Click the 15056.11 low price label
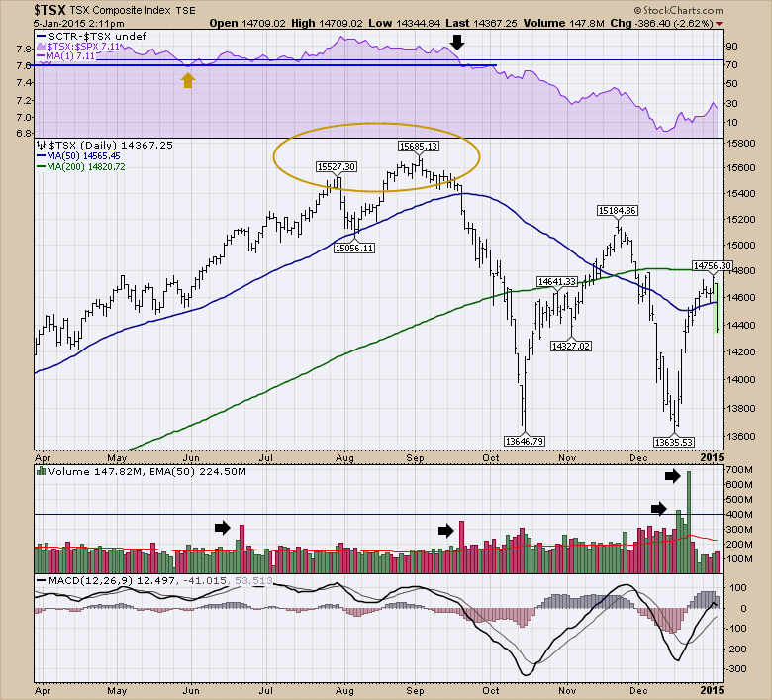The height and width of the screenshot is (700, 772). coord(354,248)
